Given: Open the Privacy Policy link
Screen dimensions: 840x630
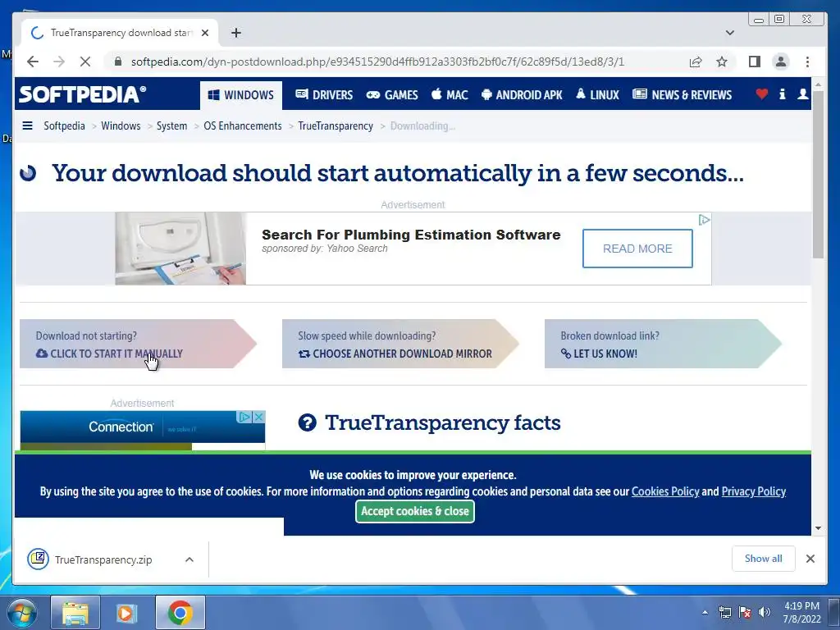Looking at the screenshot, I should coord(754,491).
